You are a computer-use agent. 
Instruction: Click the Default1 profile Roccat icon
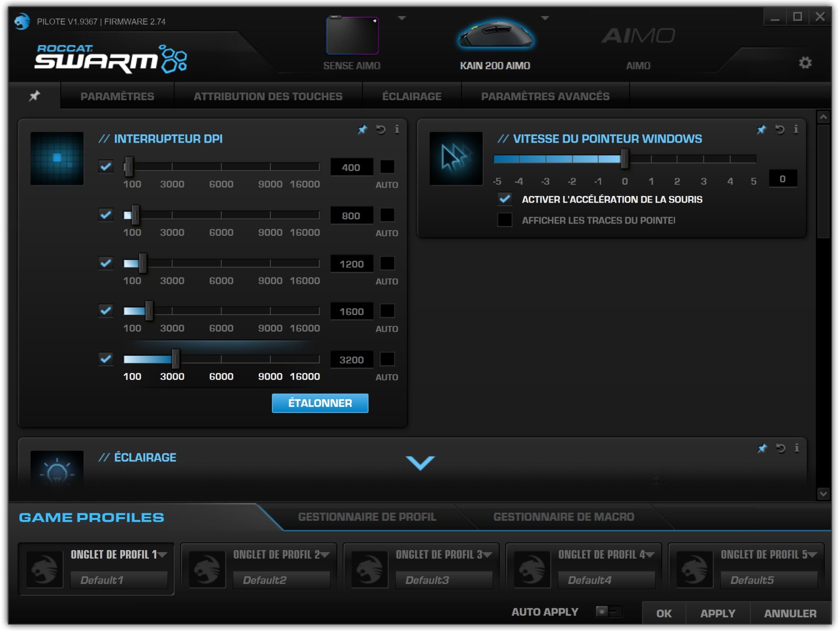[x=45, y=569]
